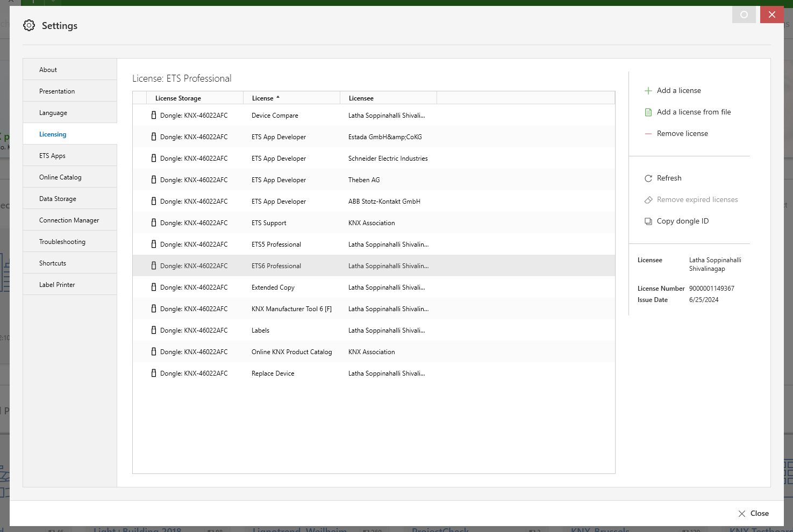Select the Device Compare license text
The image size is (793, 532).
click(275, 115)
